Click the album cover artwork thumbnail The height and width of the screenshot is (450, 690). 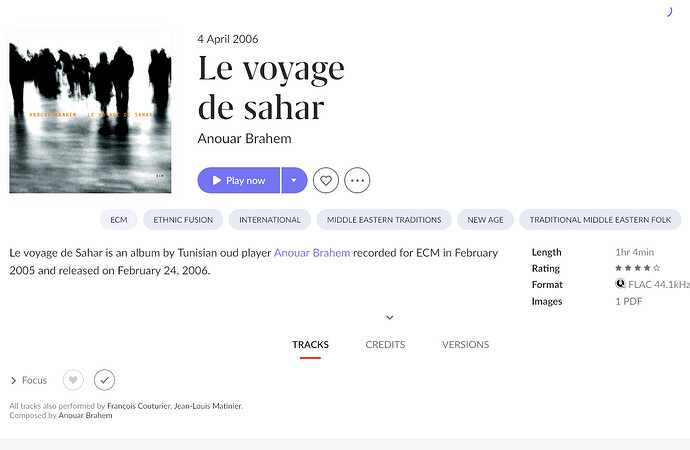coord(90,112)
